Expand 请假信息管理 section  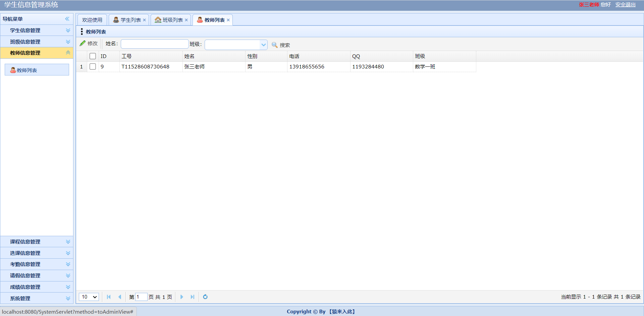point(37,276)
